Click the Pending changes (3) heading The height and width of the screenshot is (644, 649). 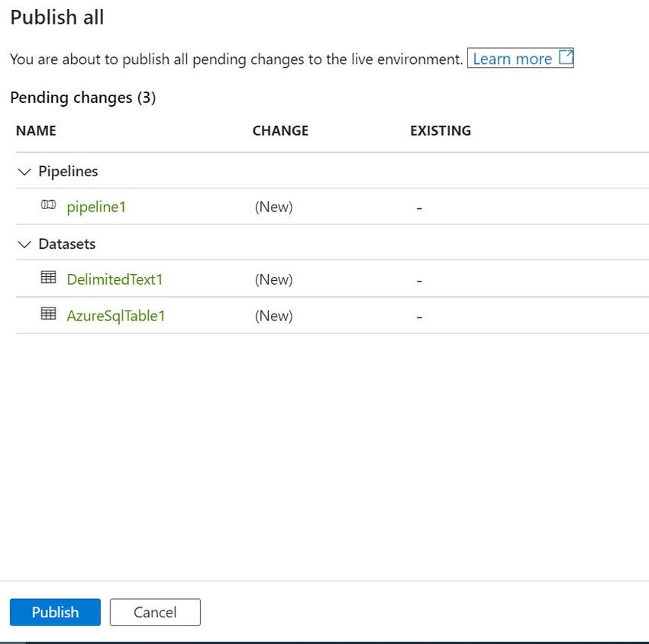[83, 98]
